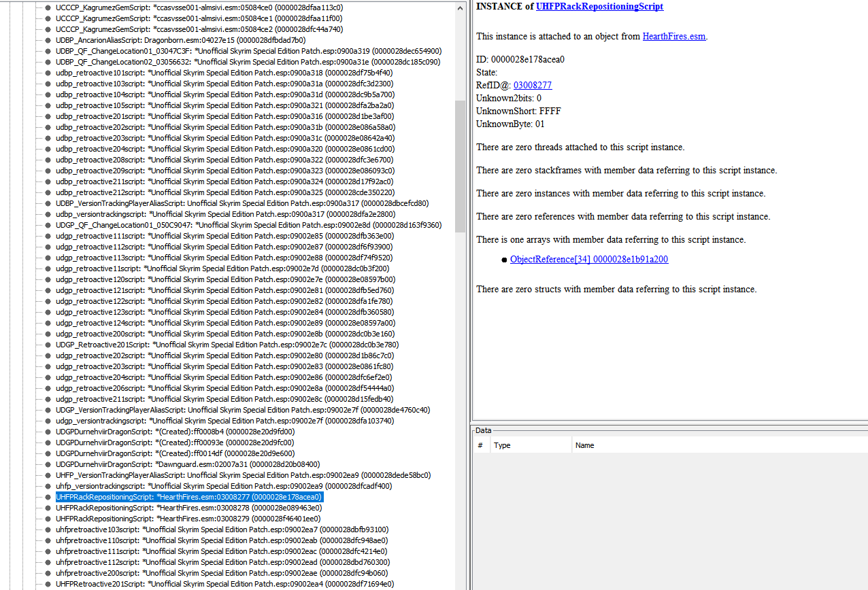Viewport: 868px width, 590px height.
Task: Select the udbp_retroactive105script row
Action: coord(224,105)
